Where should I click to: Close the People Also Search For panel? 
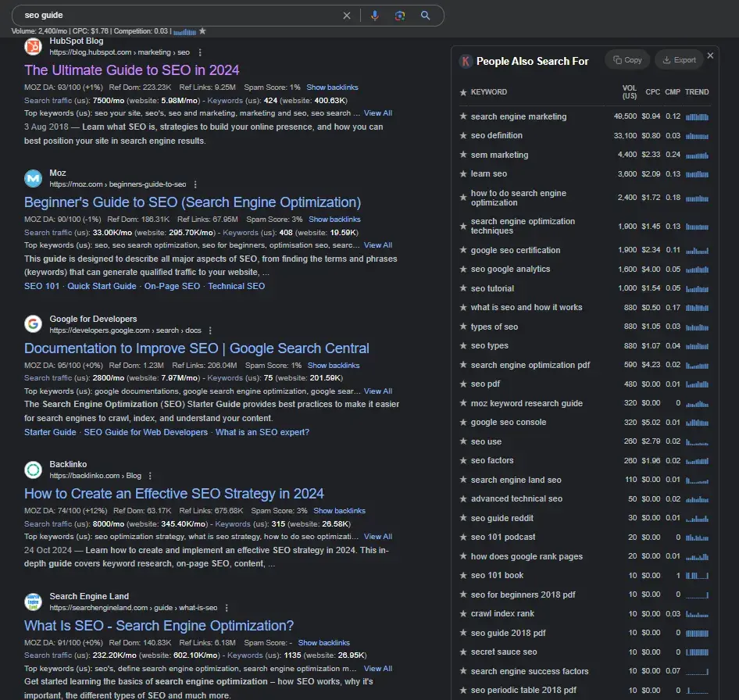point(710,55)
